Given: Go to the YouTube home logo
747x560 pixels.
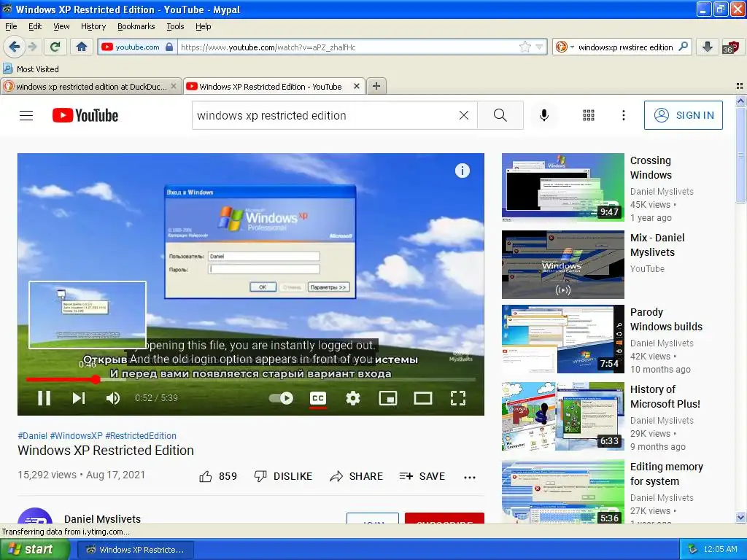Looking at the screenshot, I should [x=85, y=116].
